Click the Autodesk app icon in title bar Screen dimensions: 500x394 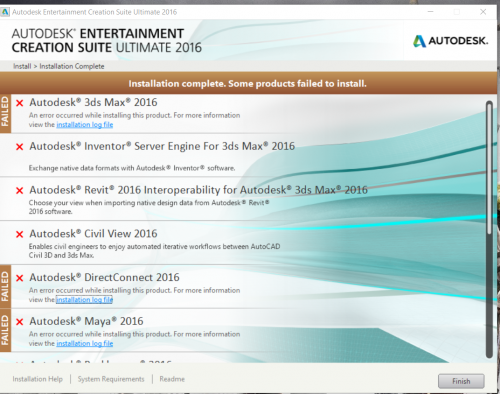5,12
